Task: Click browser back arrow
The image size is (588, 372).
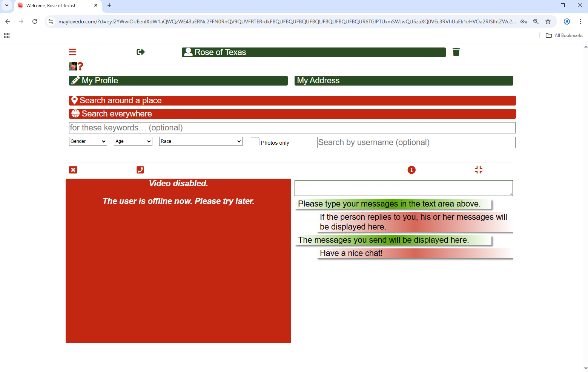Action: coord(8,21)
